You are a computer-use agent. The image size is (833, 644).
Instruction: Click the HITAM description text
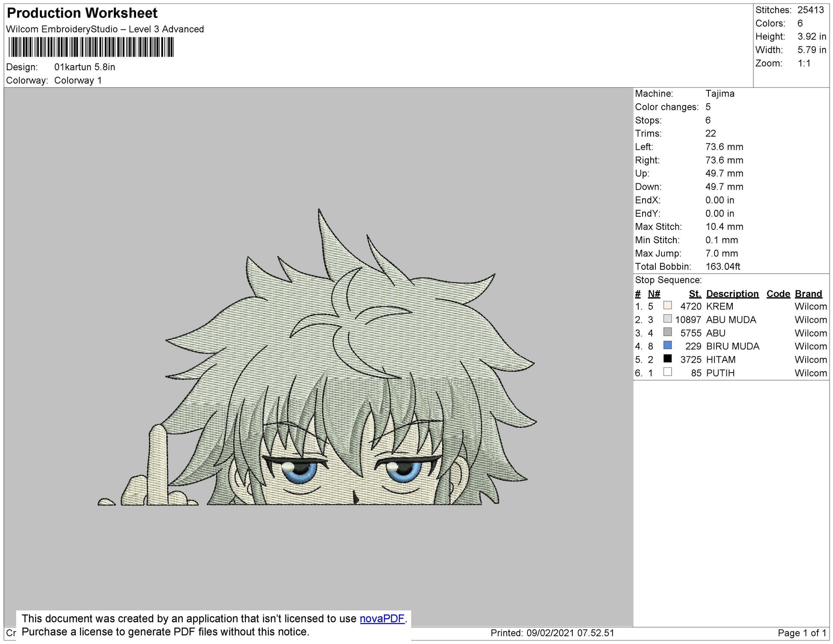(x=721, y=360)
